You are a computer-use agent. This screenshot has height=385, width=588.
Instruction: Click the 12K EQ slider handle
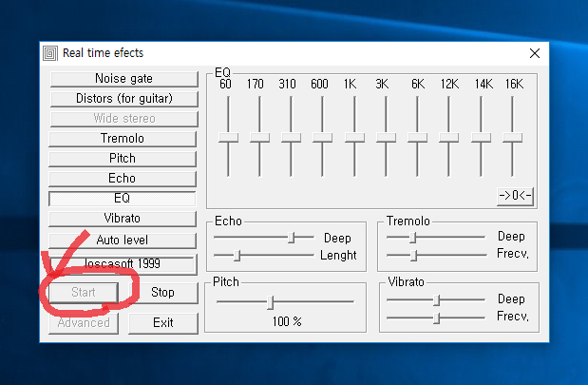[449, 137]
